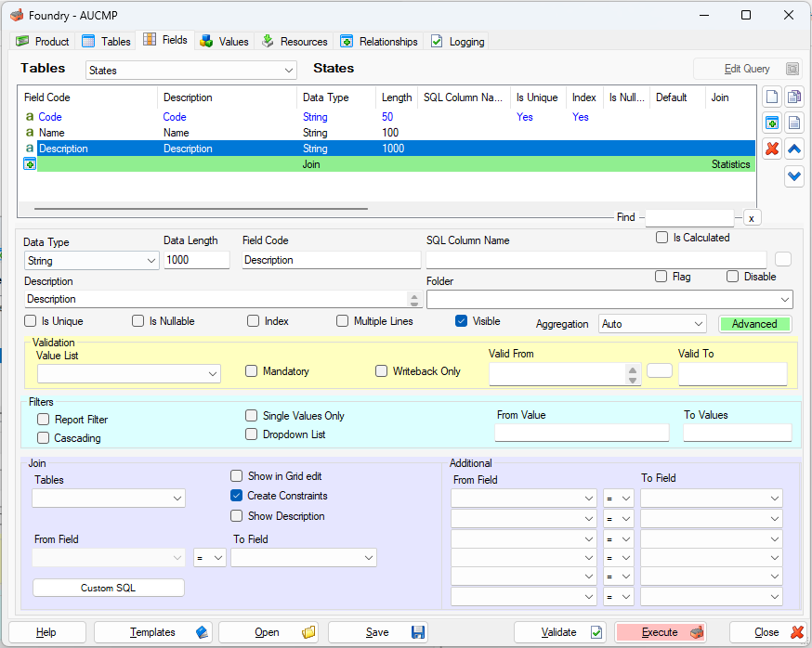The width and height of the screenshot is (812, 648).
Task: Select the Fields tab
Action: click(x=165, y=40)
